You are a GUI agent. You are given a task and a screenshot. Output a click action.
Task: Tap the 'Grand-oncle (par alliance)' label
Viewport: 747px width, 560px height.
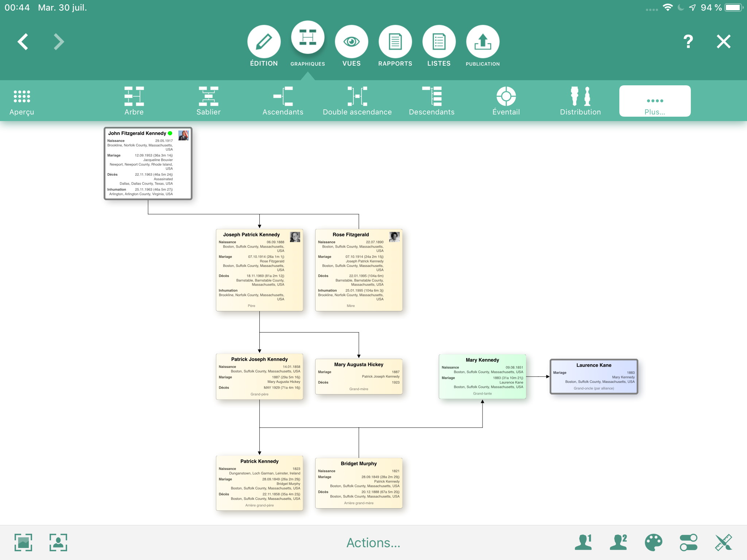point(594,388)
